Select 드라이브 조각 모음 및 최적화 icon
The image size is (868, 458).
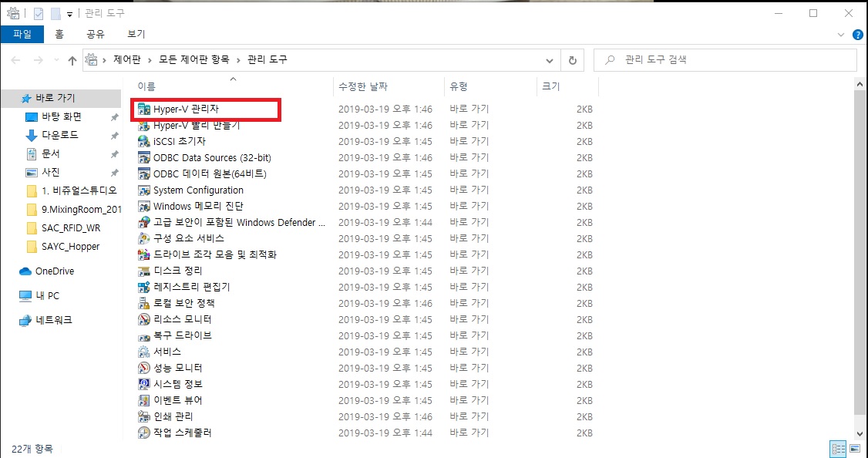[144, 254]
